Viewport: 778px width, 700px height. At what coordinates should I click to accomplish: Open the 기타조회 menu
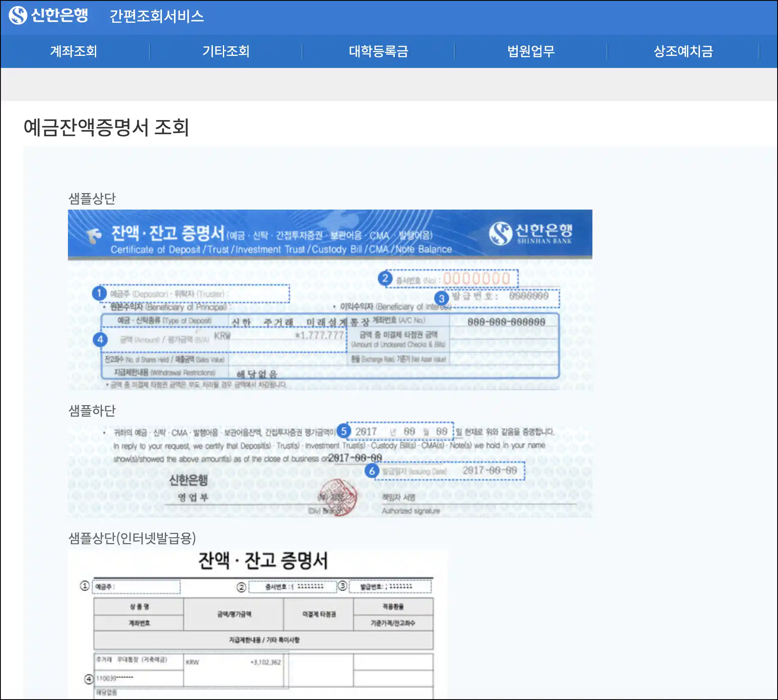tap(226, 51)
